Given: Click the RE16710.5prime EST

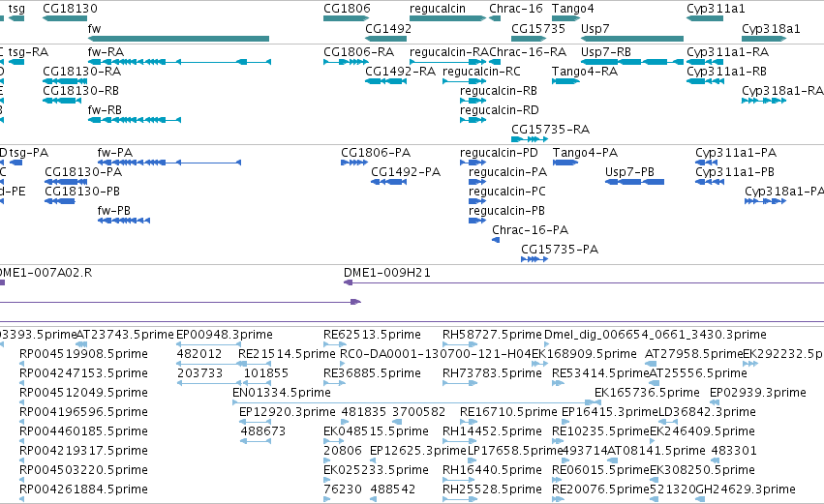Looking at the screenshot, I should click(468, 422).
